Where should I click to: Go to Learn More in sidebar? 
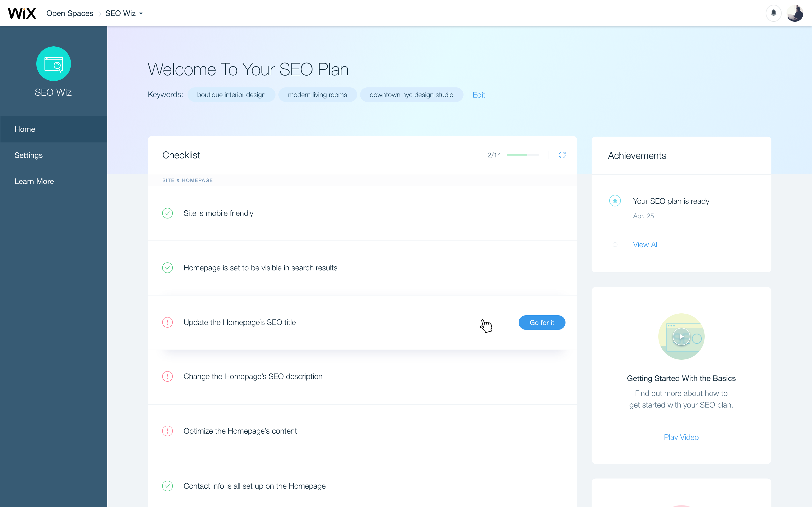coord(34,181)
